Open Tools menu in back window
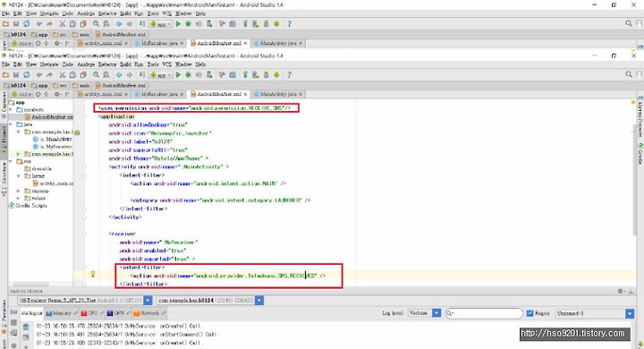Screen dimensions: 644x349 153,13
